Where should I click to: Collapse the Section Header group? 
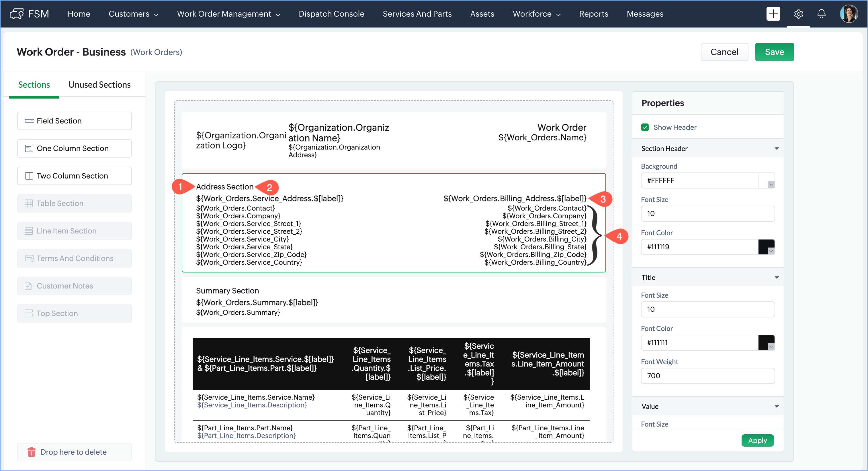pos(776,148)
